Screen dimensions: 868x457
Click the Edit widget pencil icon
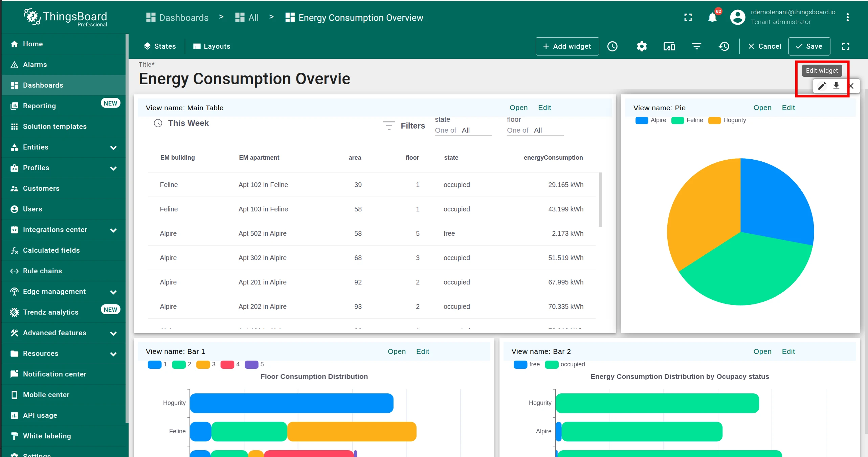pos(822,86)
